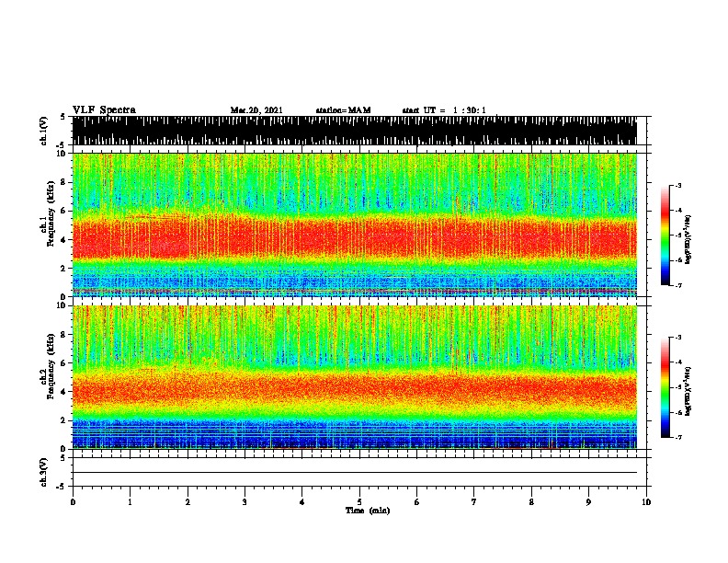Click the "-7" label on ch.2 colorbar
The image size is (728, 563).
click(x=677, y=437)
